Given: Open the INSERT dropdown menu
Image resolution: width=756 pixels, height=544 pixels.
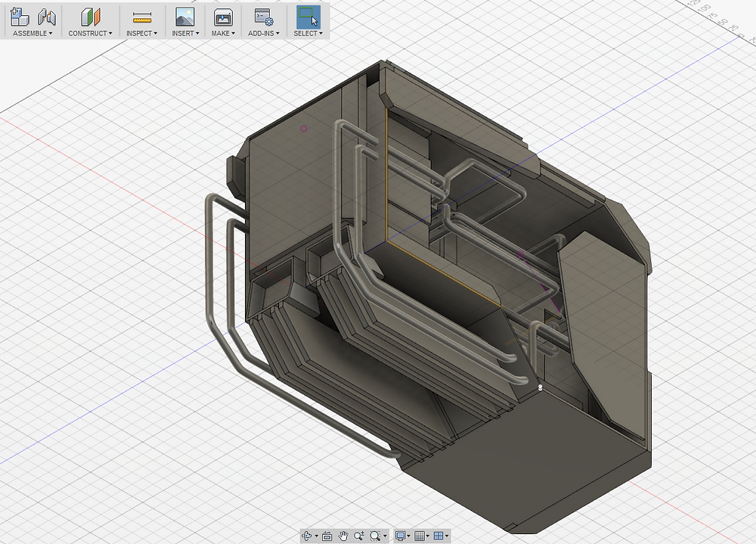Looking at the screenshot, I should pyautogui.click(x=185, y=33).
